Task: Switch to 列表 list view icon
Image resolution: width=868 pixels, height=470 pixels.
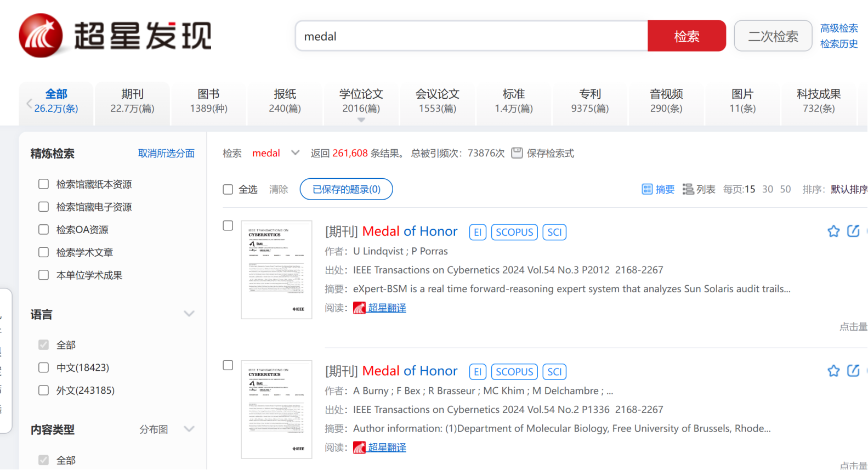Action: 688,189
